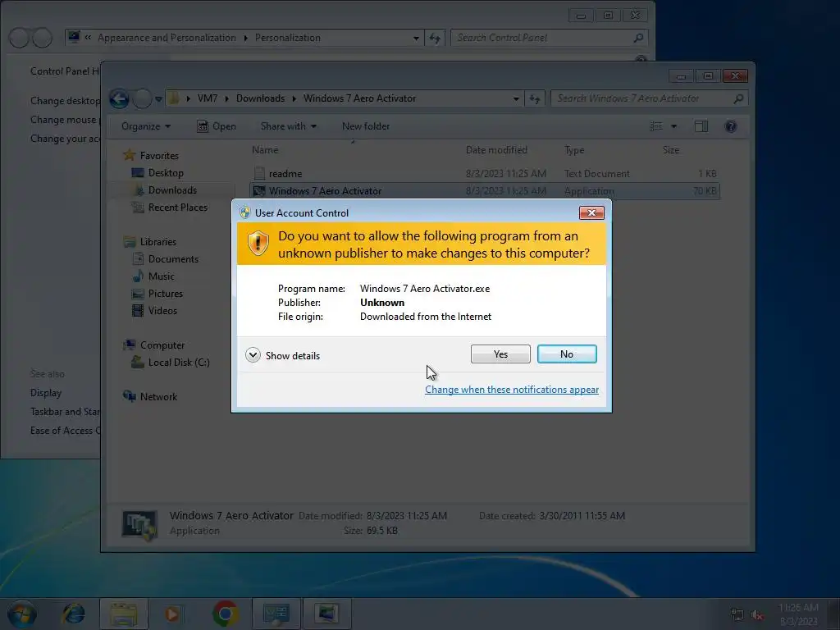Open Organize menu in Explorer toolbar
840x630 pixels.
[146, 126]
